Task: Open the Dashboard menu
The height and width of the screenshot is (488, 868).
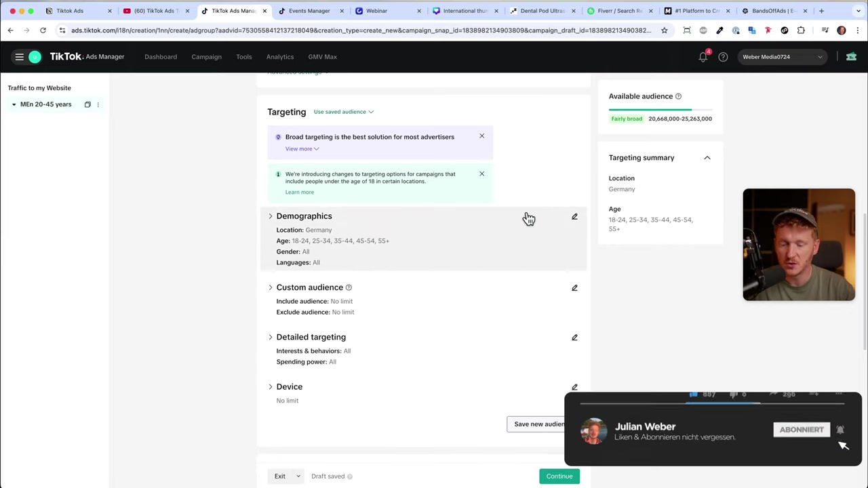Action: [x=161, y=57]
